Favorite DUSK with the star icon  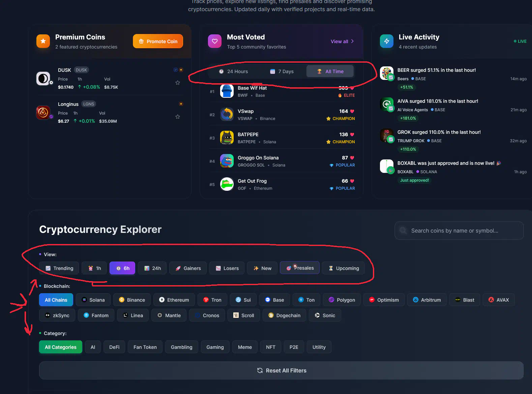coord(178,83)
